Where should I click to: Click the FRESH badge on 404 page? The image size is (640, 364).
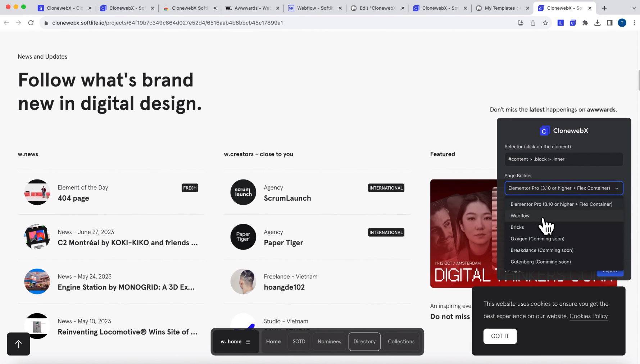(x=190, y=188)
